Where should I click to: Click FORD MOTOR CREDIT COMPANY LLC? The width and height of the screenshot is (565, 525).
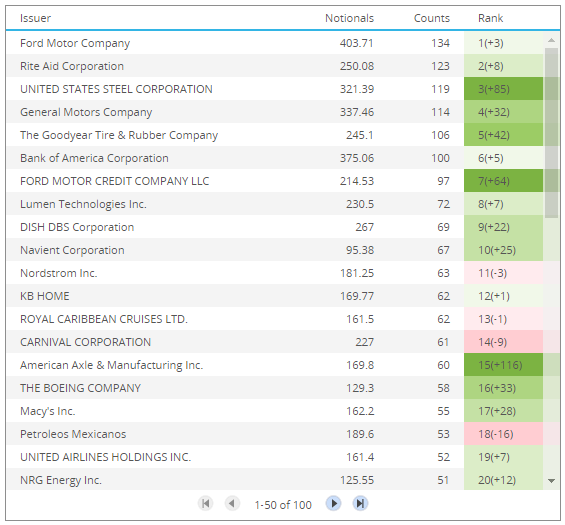tap(115, 181)
